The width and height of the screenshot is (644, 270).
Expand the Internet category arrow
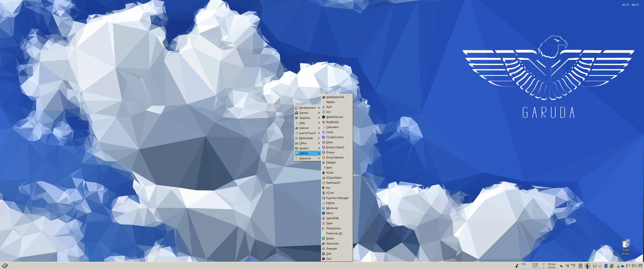(x=319, y=128)
